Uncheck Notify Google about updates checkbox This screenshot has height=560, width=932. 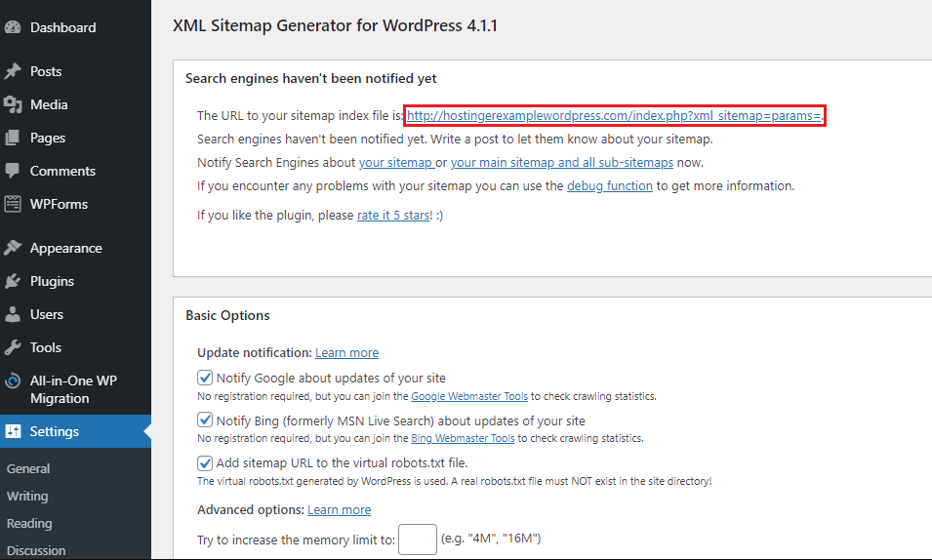(x=205, y=379)
